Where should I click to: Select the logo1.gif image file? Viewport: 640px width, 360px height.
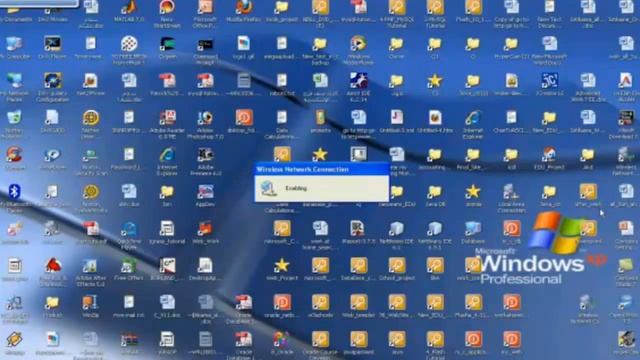pyautogui.click(x=244, y=44)
